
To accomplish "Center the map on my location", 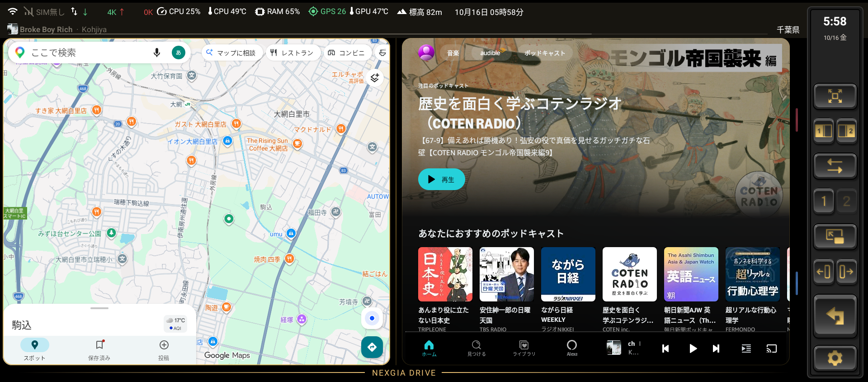I will 372,318.
